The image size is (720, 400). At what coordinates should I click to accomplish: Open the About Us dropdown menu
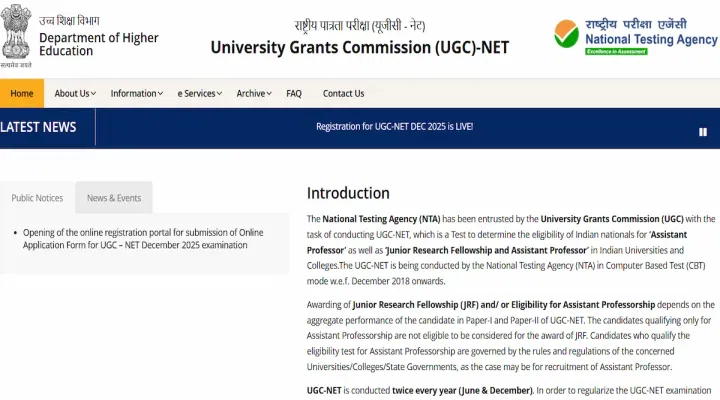coord(75,93)
